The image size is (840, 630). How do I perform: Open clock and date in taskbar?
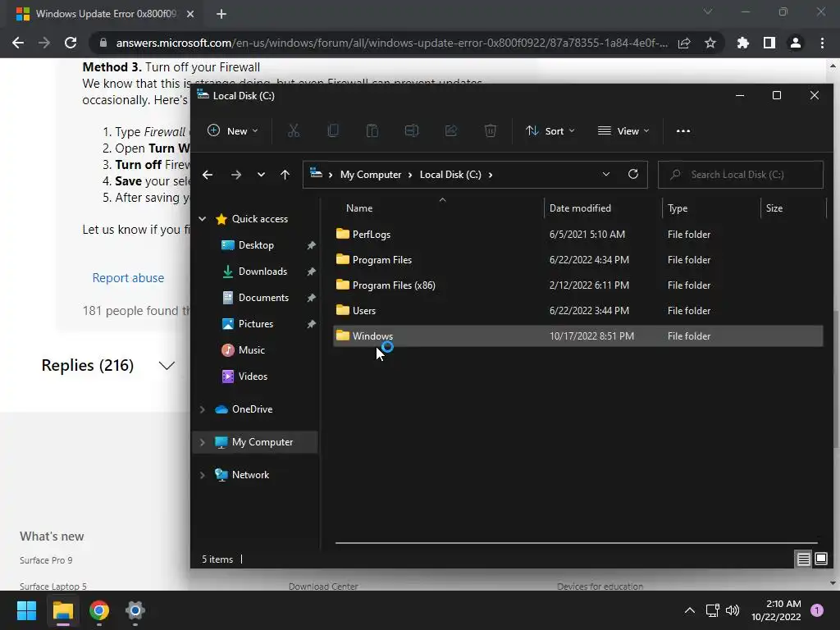coord(776,610)
